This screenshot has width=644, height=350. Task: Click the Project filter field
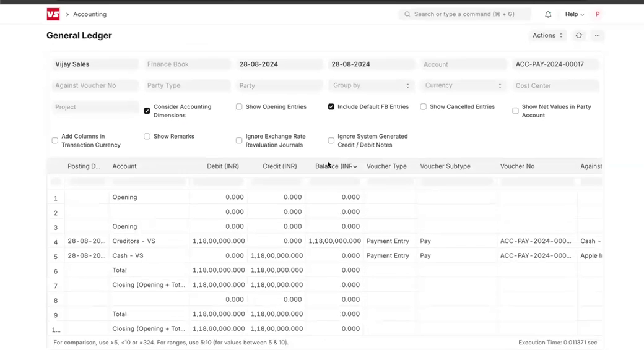[95, 107]
